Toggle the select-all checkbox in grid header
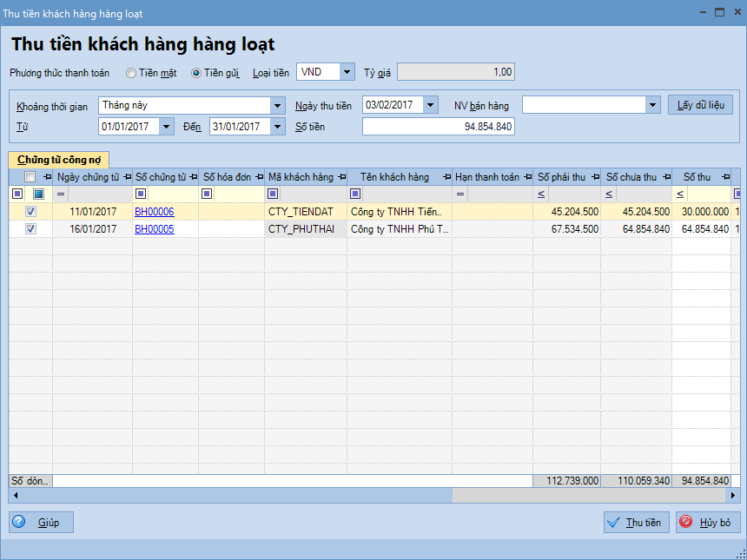 pos(30,177)
